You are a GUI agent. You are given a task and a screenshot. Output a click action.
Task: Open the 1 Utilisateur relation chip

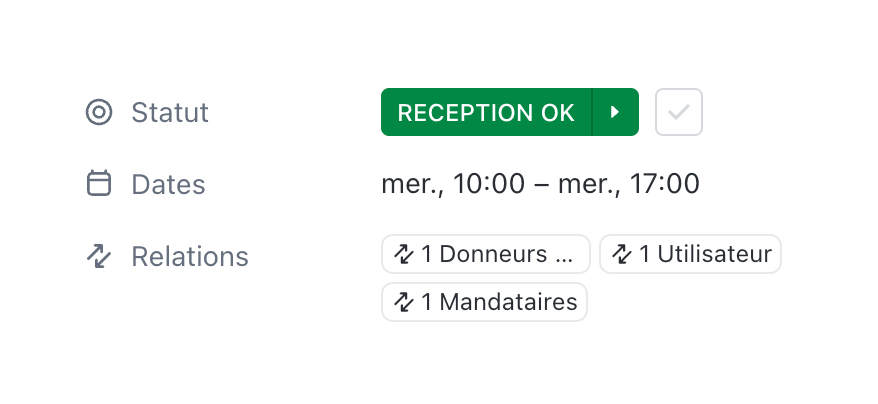690,254
